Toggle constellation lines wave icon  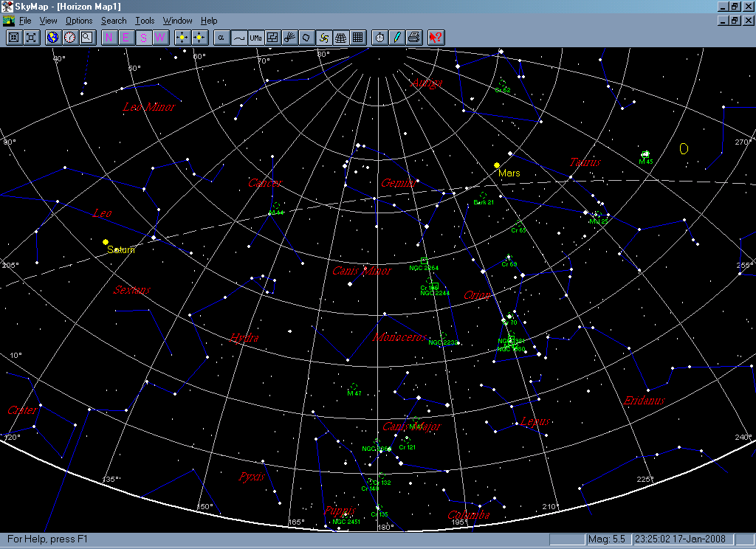238,38
